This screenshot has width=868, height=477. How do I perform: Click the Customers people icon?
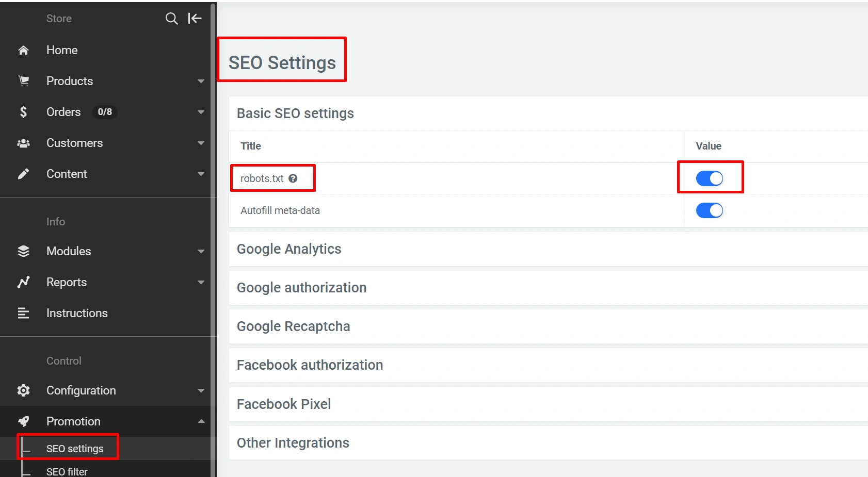[x=23, y=143]
